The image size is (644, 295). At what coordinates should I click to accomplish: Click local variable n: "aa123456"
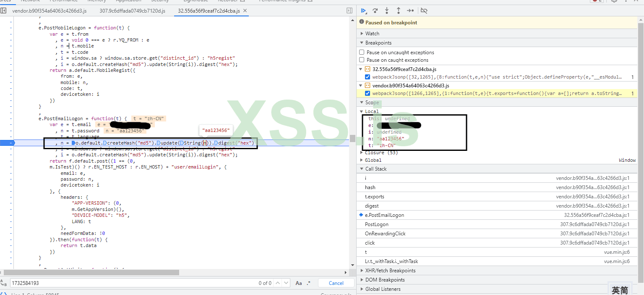386,139
